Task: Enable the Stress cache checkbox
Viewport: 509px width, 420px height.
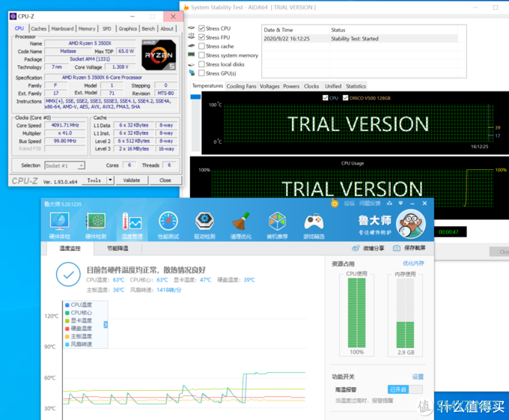Action: (x=201, y=46)
